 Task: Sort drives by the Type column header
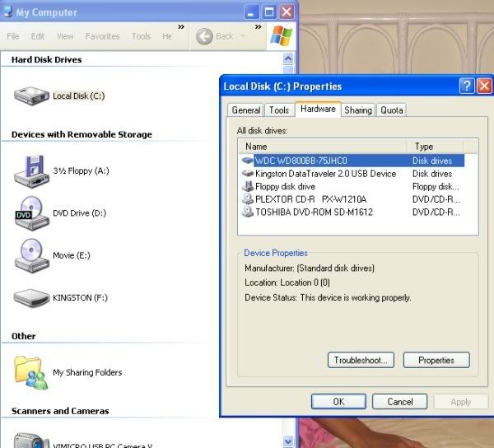tap(435, 147)
